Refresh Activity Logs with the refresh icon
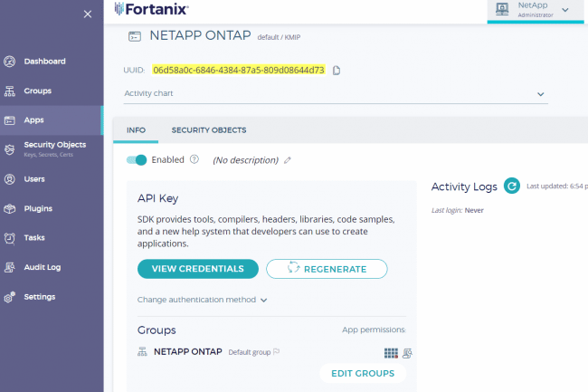This screenshot has height=392, width=588. tap(511, 186)
